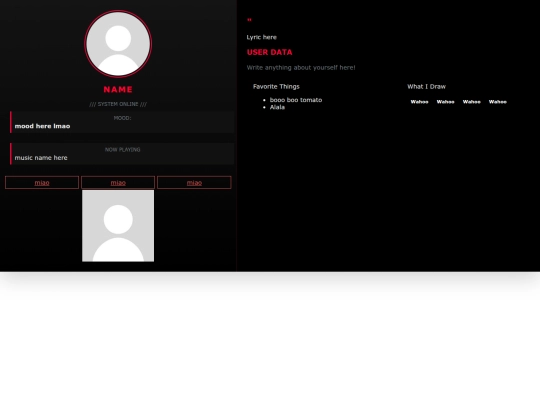The width and height of the screenshot is (540, 405).
Task: Click the 'Alala' list item
Action: click(x=277, y=107)
